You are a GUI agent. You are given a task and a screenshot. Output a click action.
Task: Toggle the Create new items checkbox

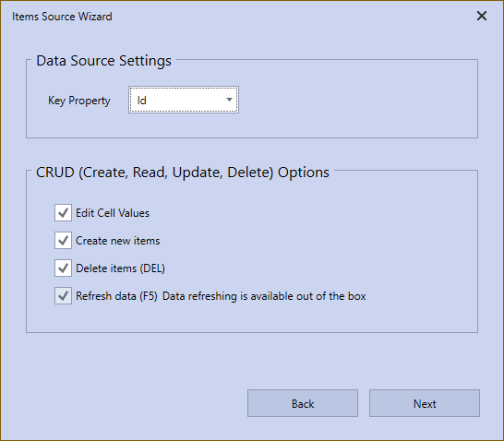(x=63, y=240)
